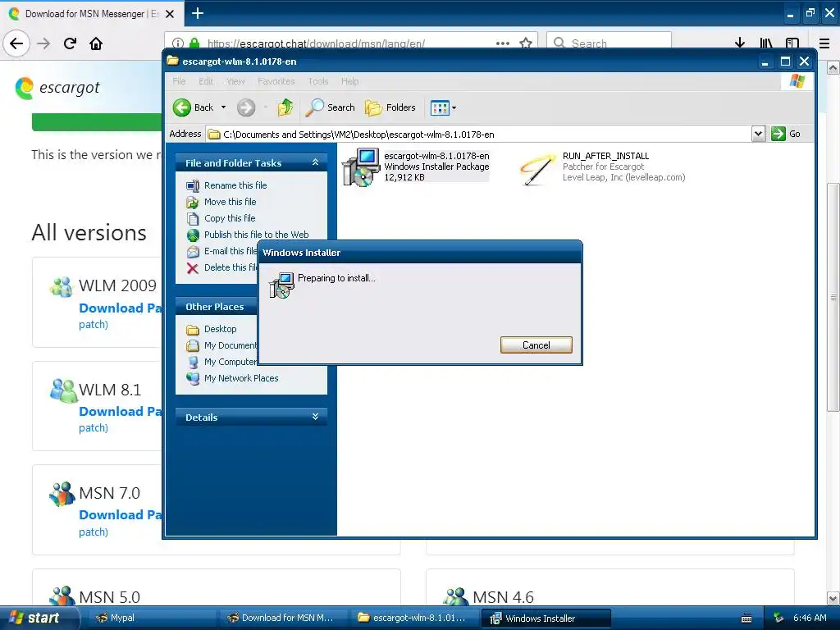Click the E-mail this file envelope icon

point(193,251)
